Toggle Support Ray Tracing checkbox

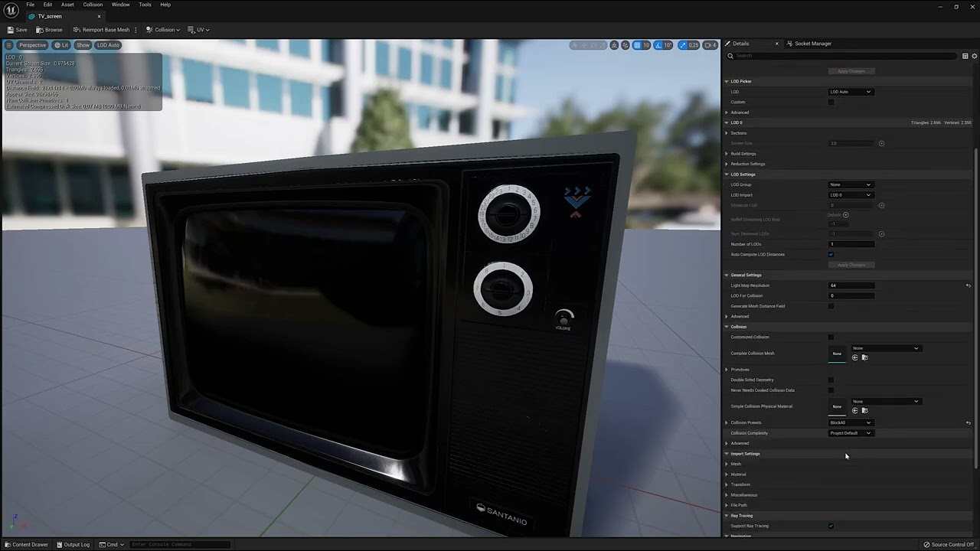[831, 526]
